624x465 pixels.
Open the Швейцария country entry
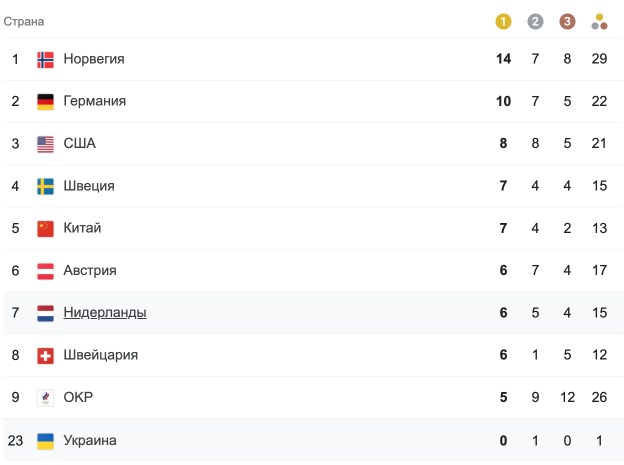(100, 355)
